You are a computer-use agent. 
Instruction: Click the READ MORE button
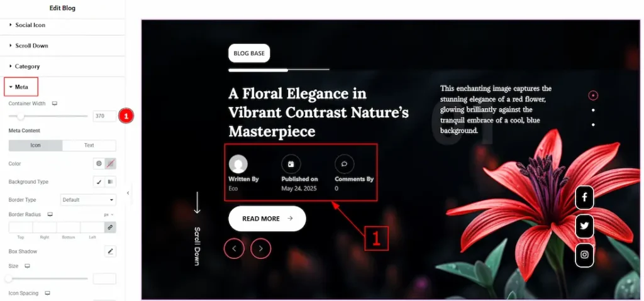coord(267,219)
